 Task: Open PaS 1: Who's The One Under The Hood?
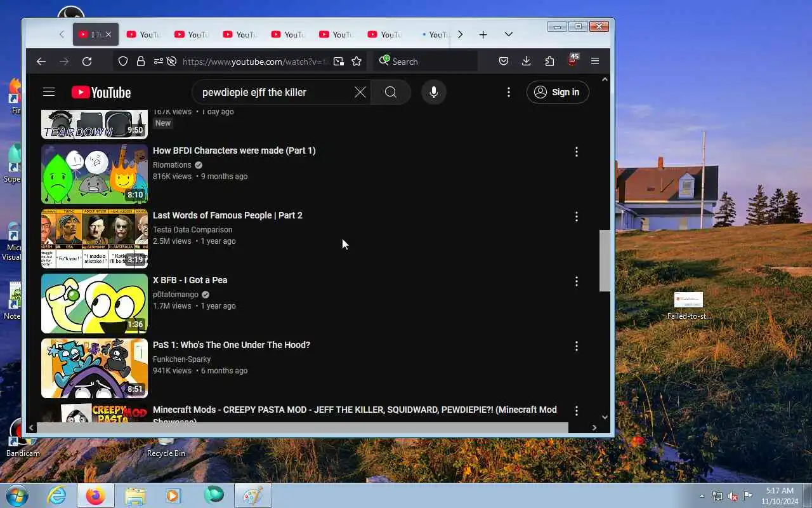coord(232,345)
